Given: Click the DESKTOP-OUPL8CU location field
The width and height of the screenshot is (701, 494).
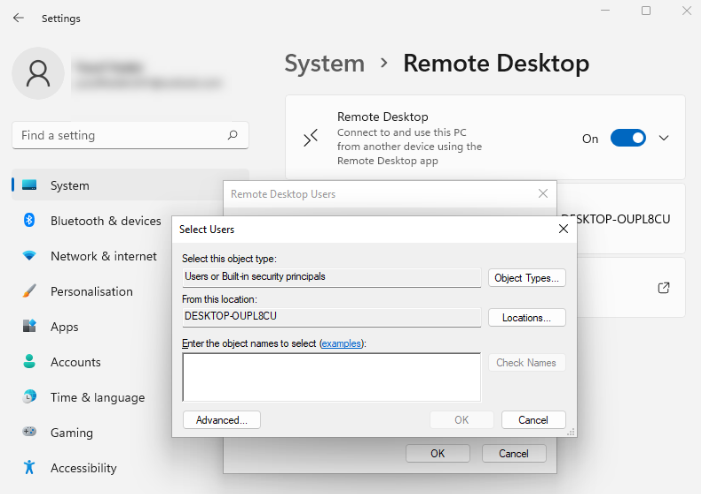Looking at the screenshot, I should tap(332, 317).
